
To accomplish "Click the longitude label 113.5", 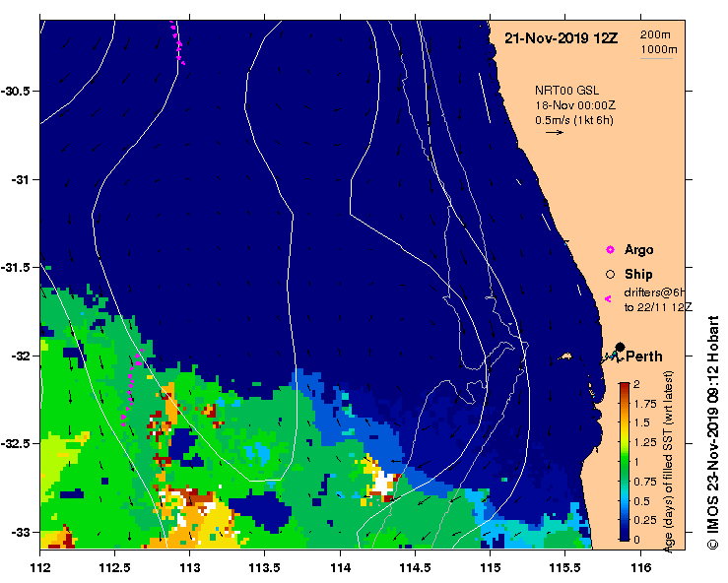I will pos(265,567).
